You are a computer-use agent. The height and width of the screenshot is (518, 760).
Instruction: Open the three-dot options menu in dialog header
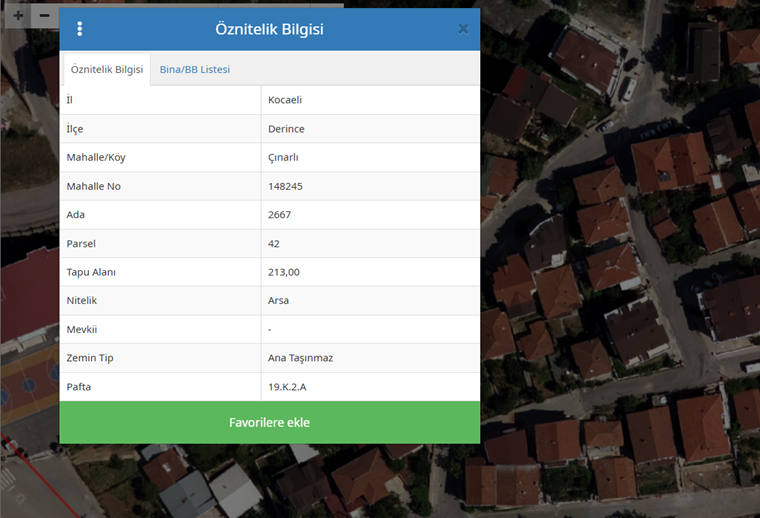[x=80, y=29]
